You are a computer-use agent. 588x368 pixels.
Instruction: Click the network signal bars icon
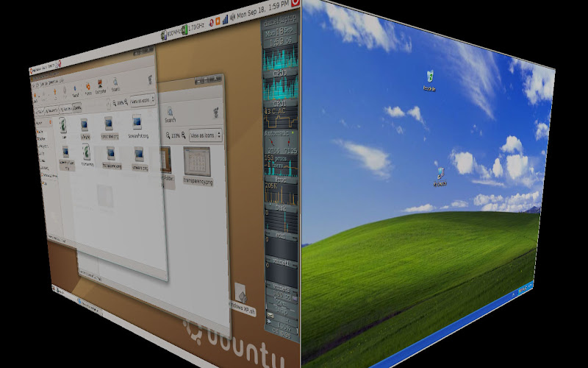pyautogui.click(x=226, y=20)
